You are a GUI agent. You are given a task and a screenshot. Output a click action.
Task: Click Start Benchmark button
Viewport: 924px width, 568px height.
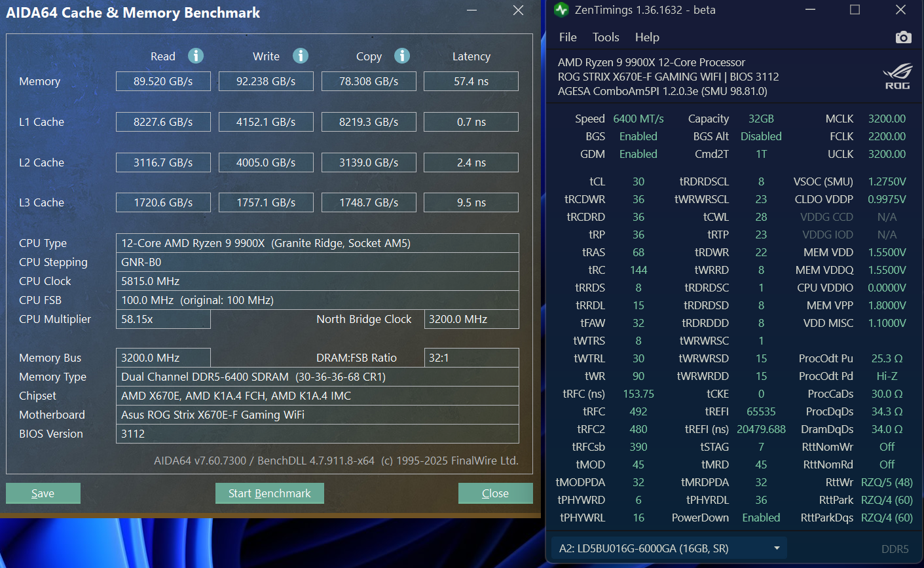point(270,493)
